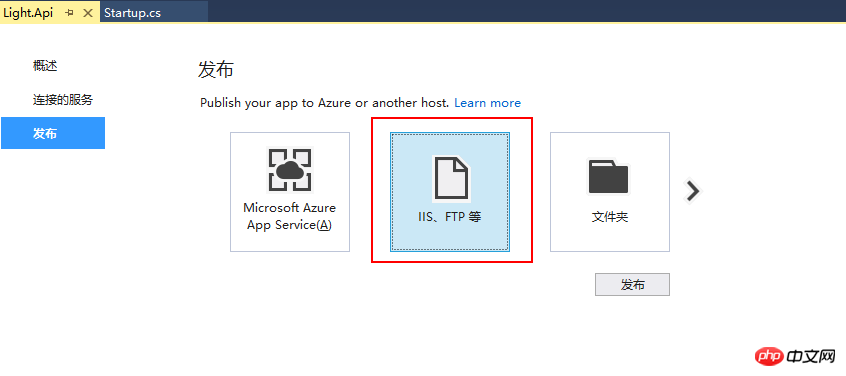Click the dark folder icon

coord(610,177)
